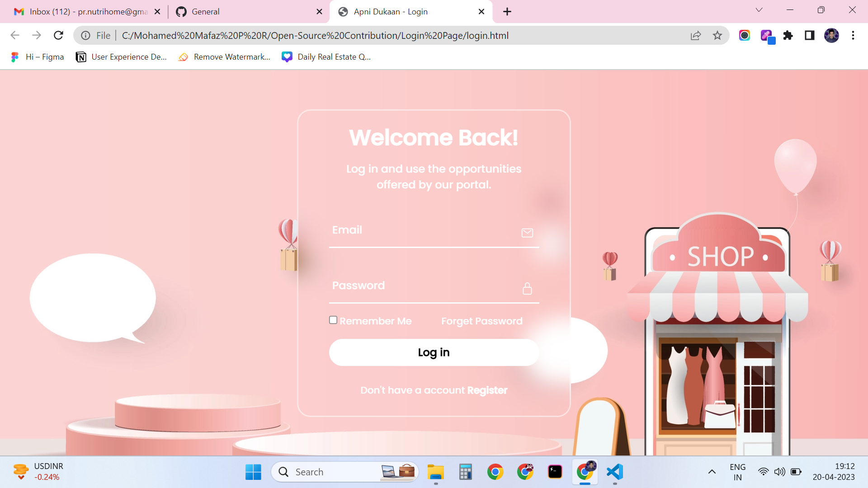Reload the current page
The height and width of the screenshot is (488, 868).
58,35
